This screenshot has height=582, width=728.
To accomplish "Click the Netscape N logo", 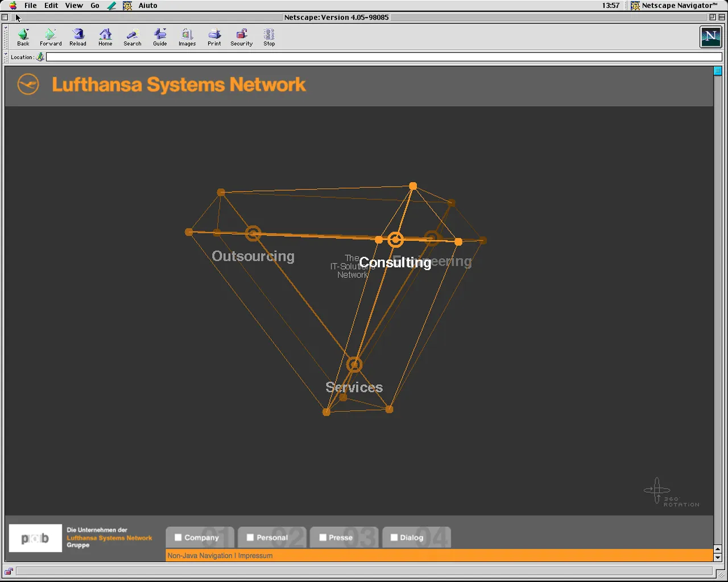I will [710, 37].
